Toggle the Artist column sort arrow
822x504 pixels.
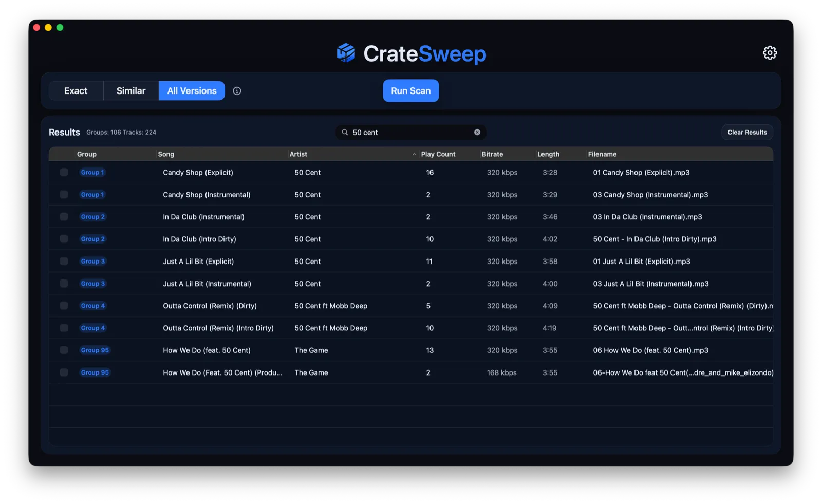[414, 154]
